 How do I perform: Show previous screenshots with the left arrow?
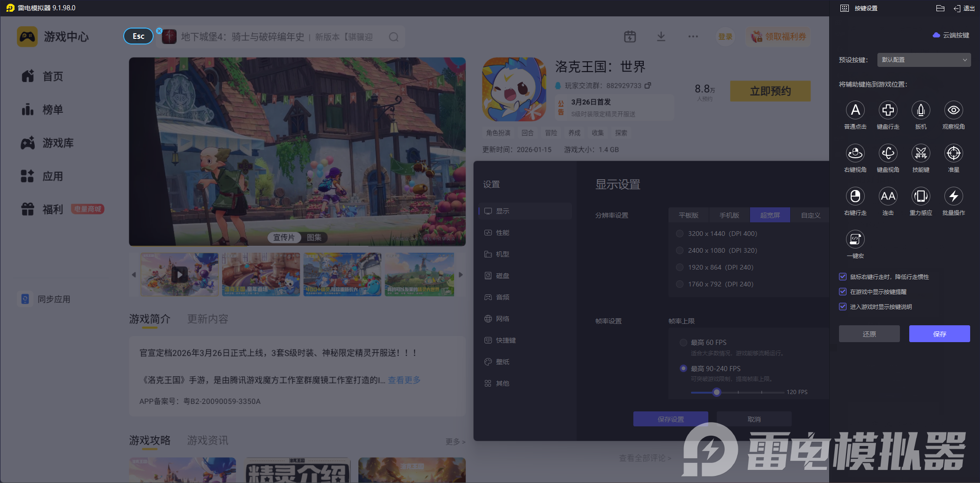[134, 275]
